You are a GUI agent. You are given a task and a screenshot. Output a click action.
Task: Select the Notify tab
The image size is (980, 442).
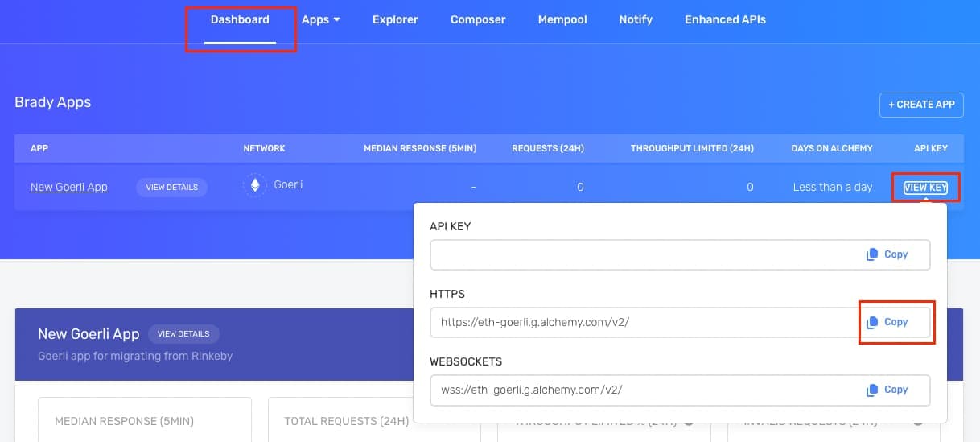[636, 19]
